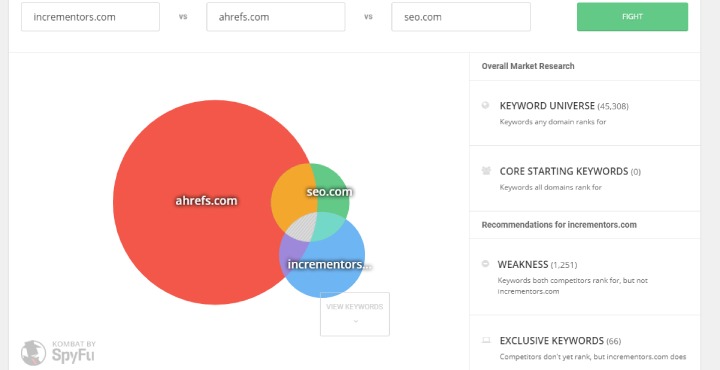Edit the ahrefs.com domain field
This screenshot has height=370, width=720.
276,17
